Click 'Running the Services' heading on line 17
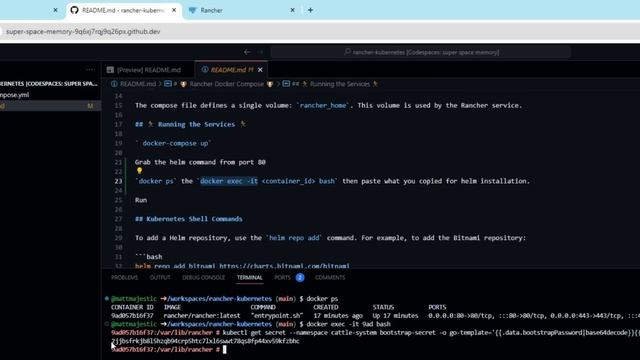640x360 pixels. point(197,124)
